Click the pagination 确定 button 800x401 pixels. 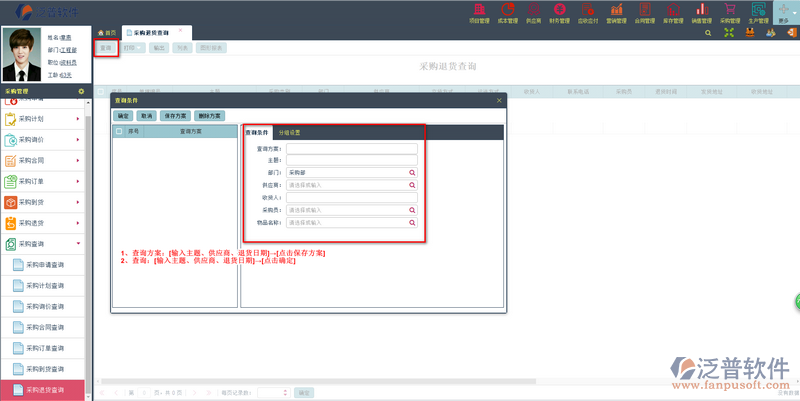tap(304, 393)
